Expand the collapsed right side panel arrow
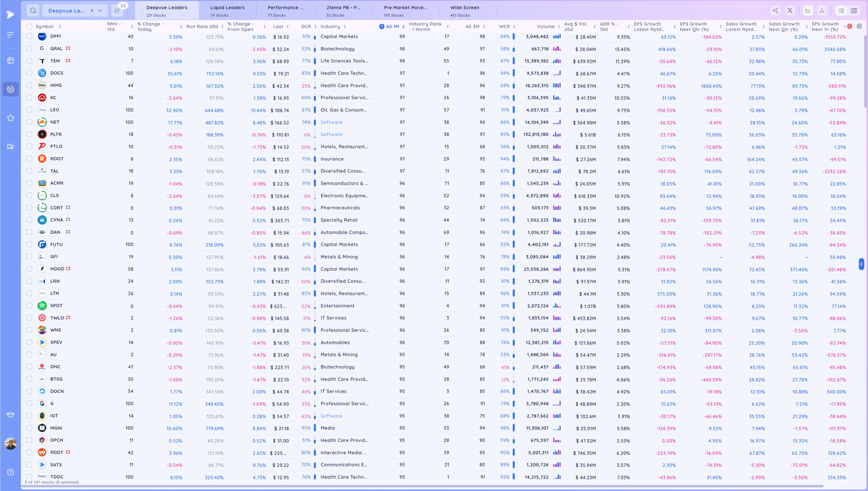This screenshot has width=868, height=491. [861, 264]
